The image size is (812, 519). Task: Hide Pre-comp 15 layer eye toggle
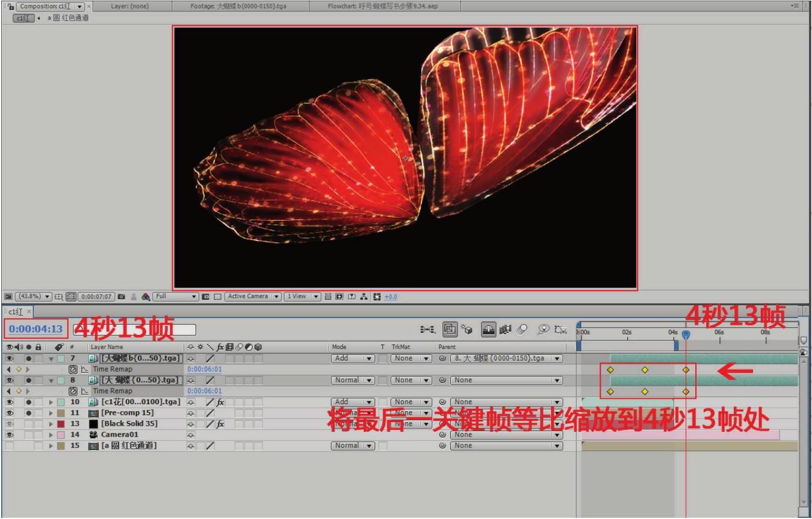click(8, 413)
